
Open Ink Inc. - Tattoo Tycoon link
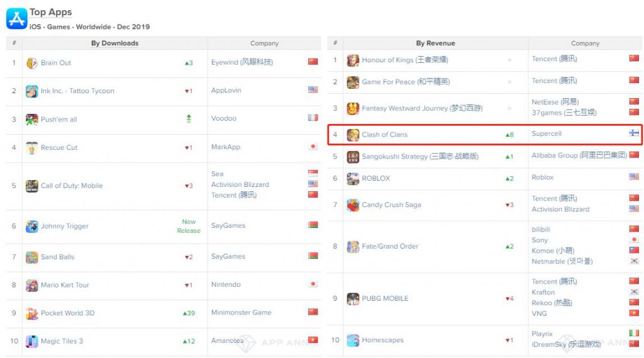click(77, 91)
